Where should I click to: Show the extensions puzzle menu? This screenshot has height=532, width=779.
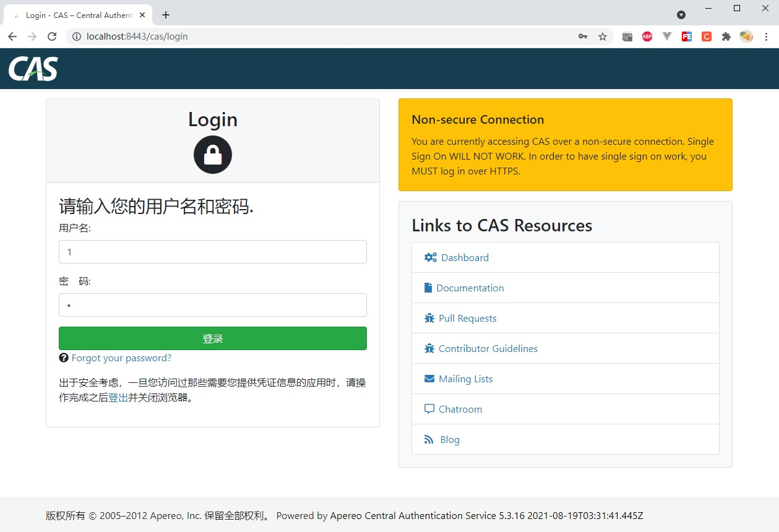click(x=726, y=36)
